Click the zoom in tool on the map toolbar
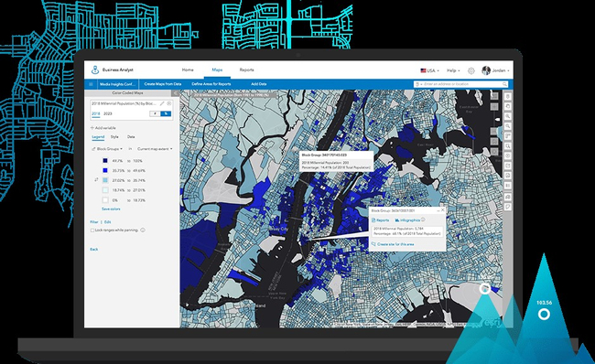The image size is (595, 364). tap(508, 116)
